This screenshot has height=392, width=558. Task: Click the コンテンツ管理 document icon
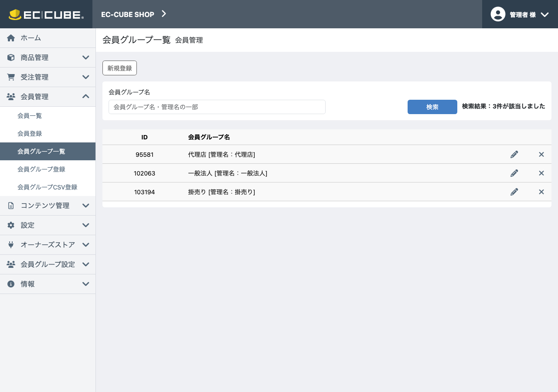coord(11,206)
